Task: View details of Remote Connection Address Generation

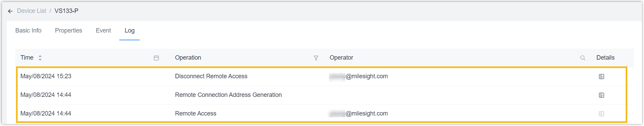Action: (602, 95)
